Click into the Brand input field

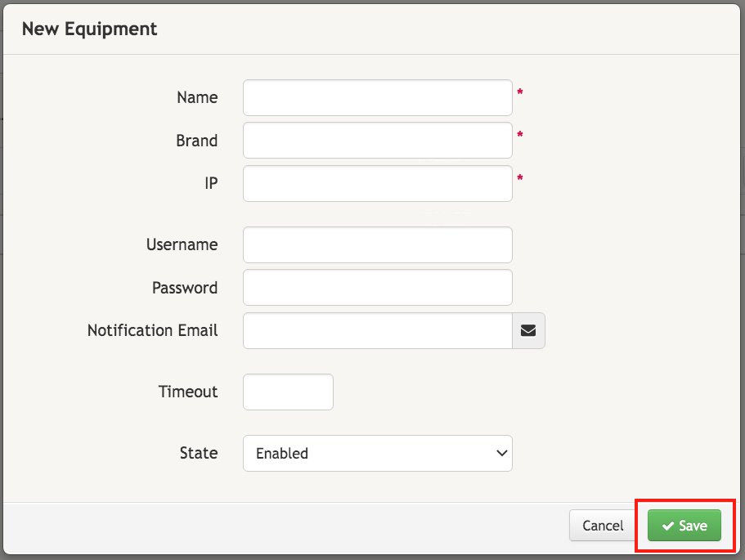tap(376, 140)
